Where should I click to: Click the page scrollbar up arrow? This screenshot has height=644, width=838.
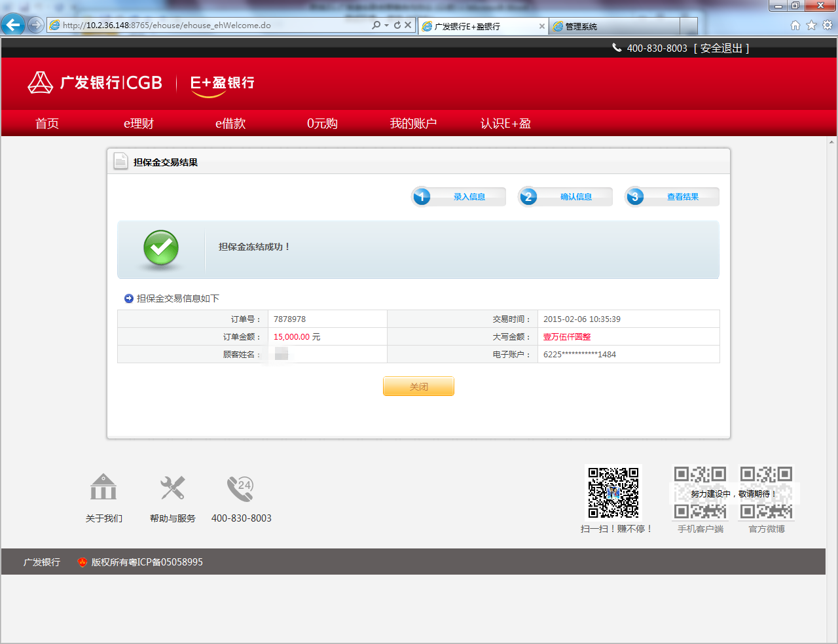[x=831, y=141]
